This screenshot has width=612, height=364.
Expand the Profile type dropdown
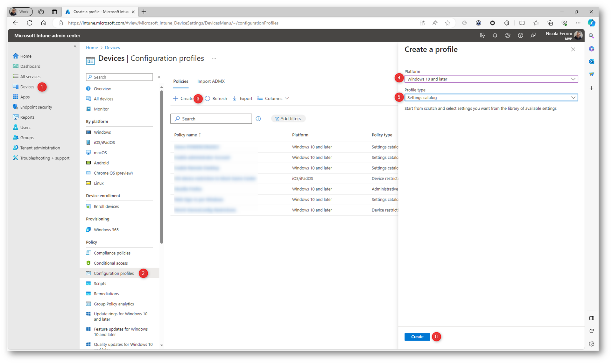[x=491, y=97]
